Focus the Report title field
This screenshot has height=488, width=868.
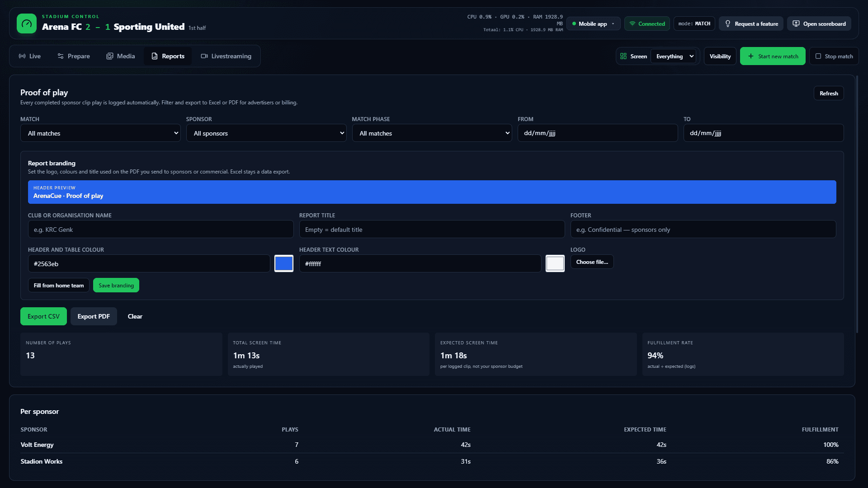click(432, 229)
